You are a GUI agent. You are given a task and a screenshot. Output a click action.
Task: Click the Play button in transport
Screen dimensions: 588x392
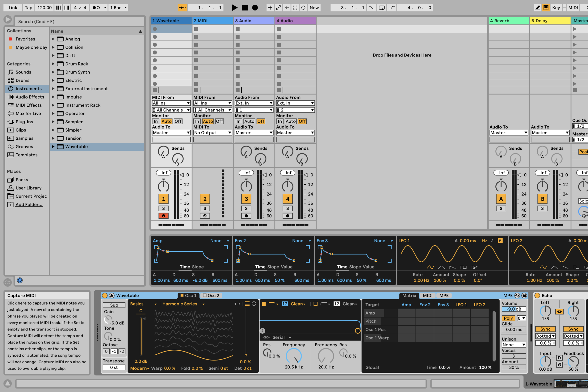click(x=234, y=8)
